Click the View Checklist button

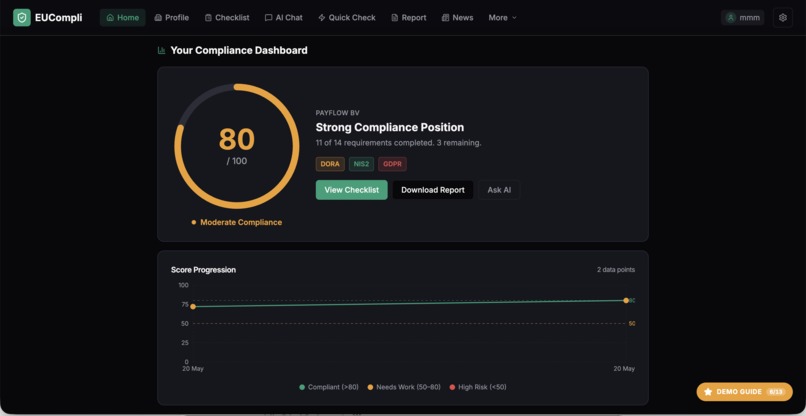click(x=352, y=190)
